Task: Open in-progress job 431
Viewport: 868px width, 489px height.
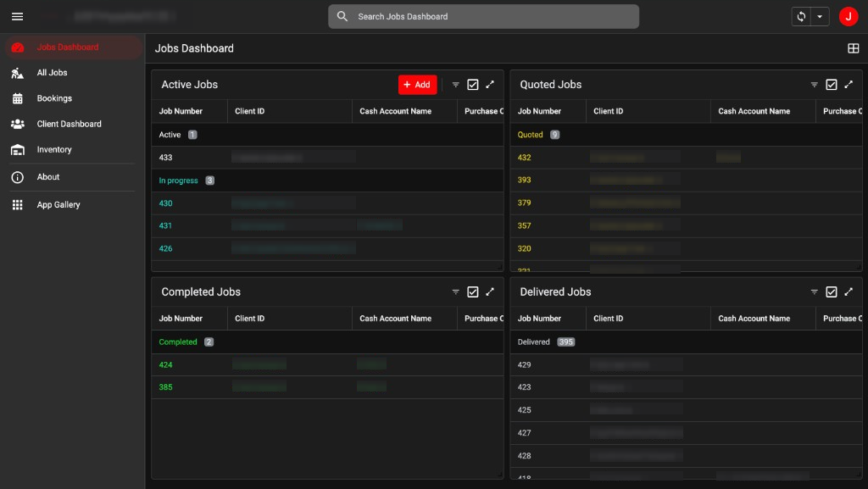Action: point(327,225)
